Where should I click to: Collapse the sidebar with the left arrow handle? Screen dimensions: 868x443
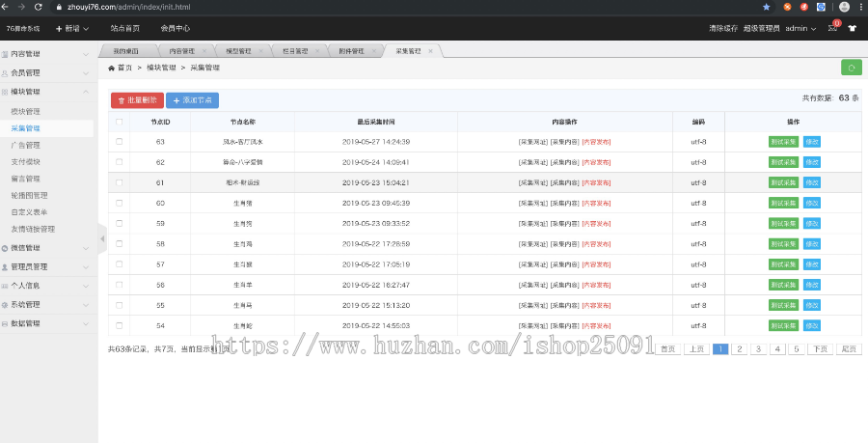coord(102,238)
